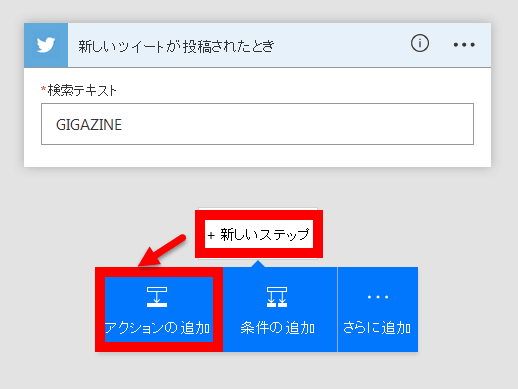Open the info icon on trigger card
This screenshot has width=518, height=389.
(420, 43)
